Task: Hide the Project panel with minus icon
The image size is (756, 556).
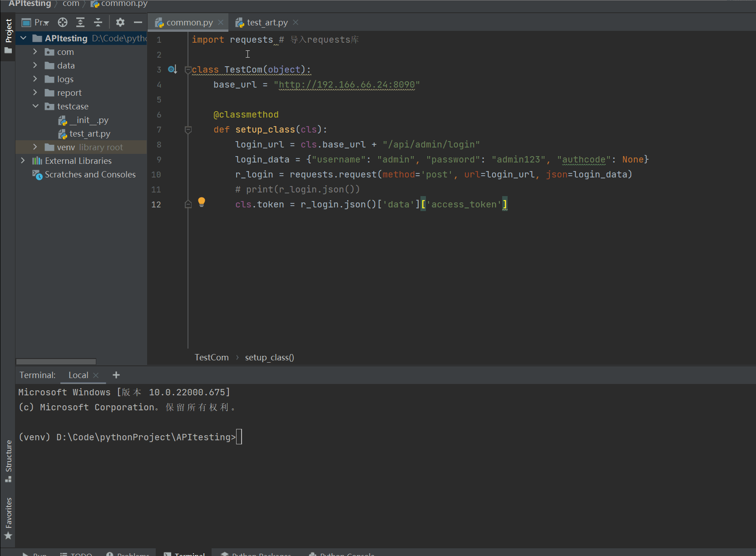Action: point(138,22)
